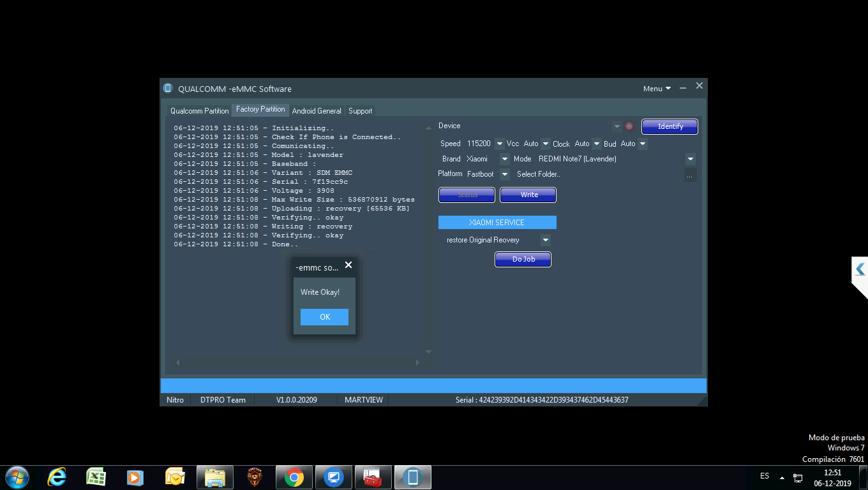This screenshot has height=490, width=868.
Task: Open the Brand dropdown showing Xiaomi
Action: [505, 159]
